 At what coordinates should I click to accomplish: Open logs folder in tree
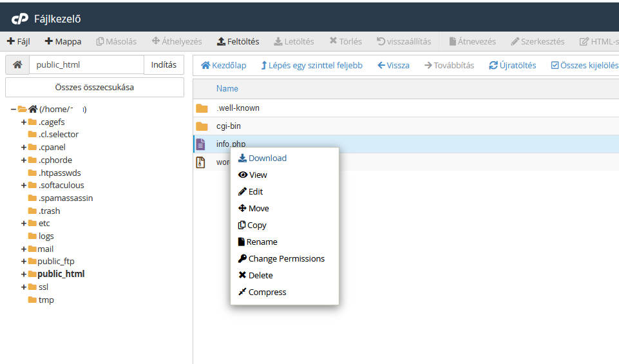(x=46, y=236)
